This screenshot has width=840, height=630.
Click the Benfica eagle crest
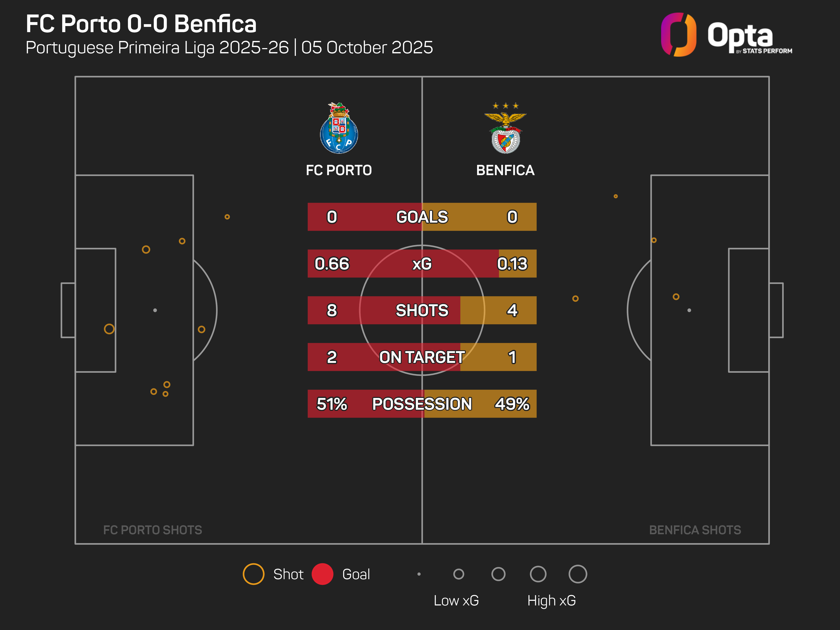coord(505,128)
